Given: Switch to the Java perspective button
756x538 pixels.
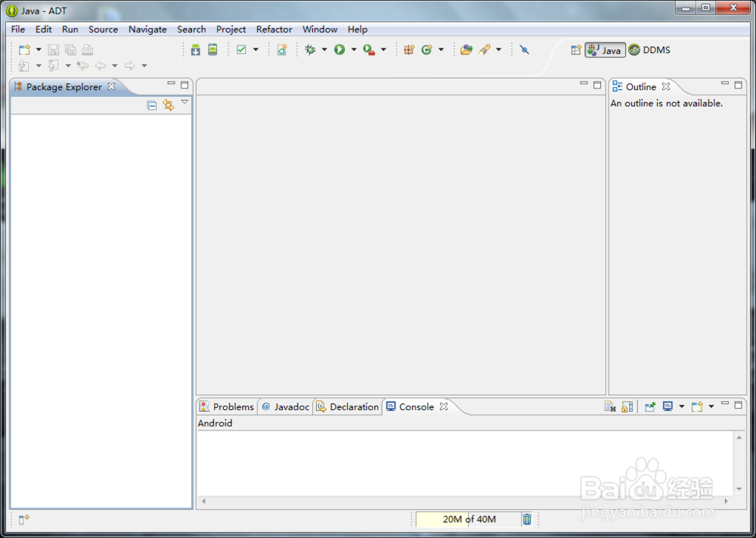Looking at the screenshot, I should point(605,50).
